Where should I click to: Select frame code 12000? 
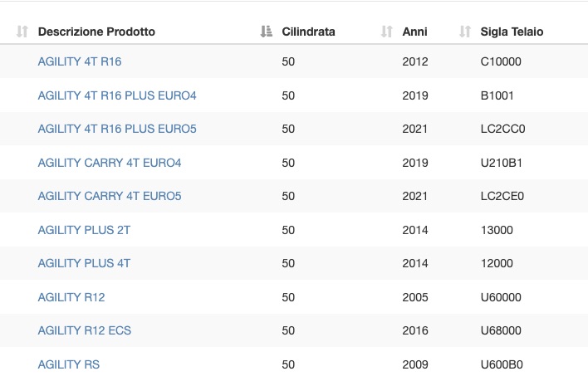pyautogui.click(x=497, y=263)
